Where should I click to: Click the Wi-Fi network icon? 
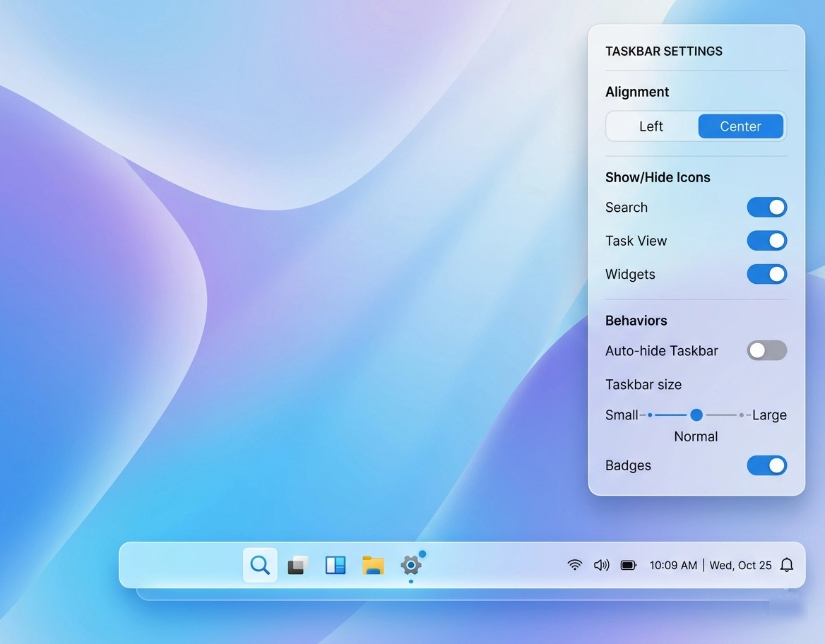tap(575, 565)
